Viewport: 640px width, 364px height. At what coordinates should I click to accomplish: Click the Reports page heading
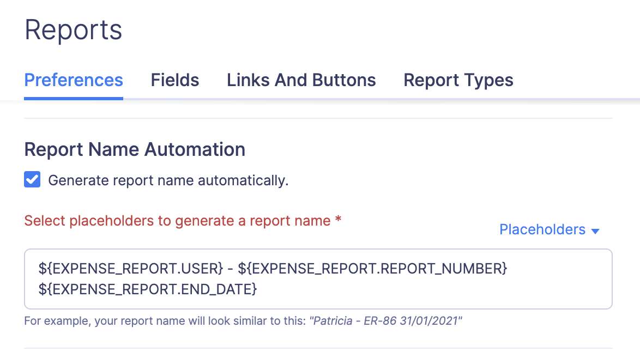click(73, 29)
